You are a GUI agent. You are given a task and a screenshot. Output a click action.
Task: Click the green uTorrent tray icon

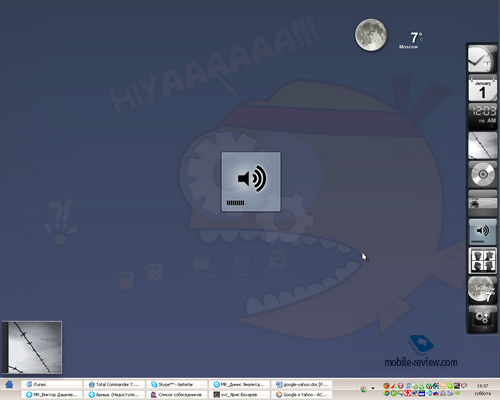pyautogui.click(x=394, y=393)
